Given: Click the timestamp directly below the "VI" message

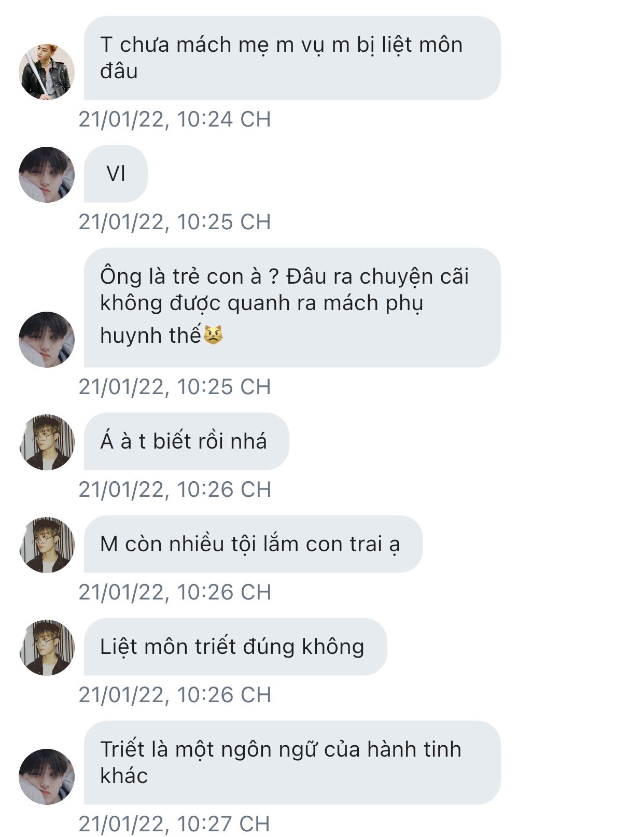Looking at the screenshot, I should [175, 222].
